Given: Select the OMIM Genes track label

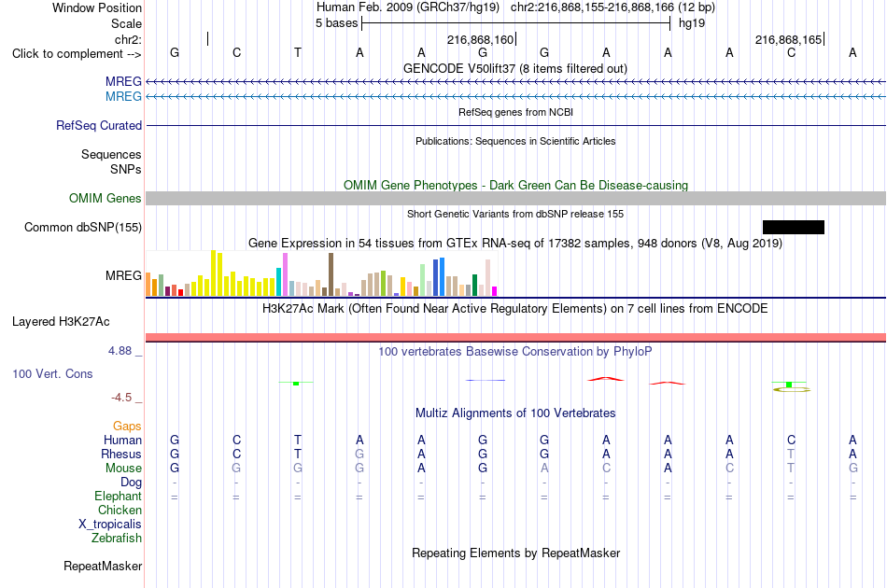Looking at the screenshot, I should [106, 199].
